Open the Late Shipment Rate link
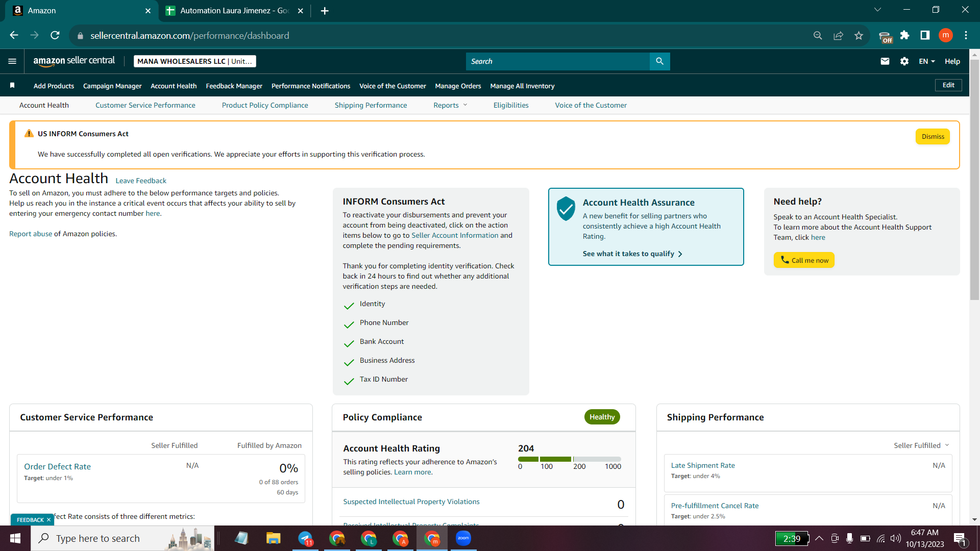 pos(703,465)
